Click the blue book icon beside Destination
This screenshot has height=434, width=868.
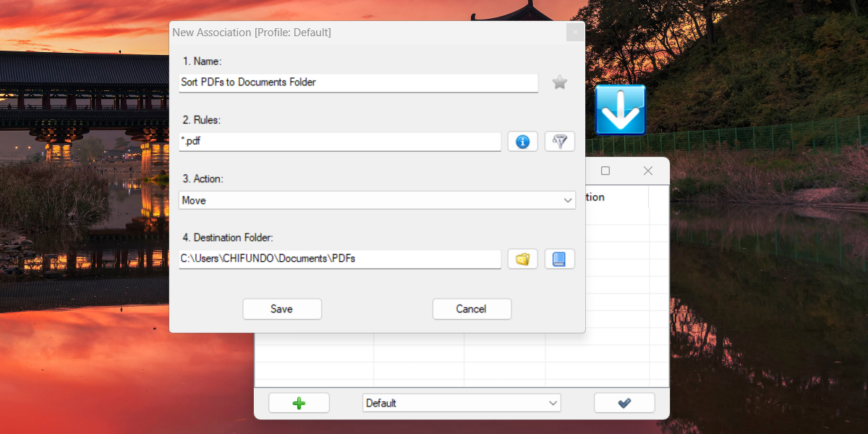click(x=559, y=259)
